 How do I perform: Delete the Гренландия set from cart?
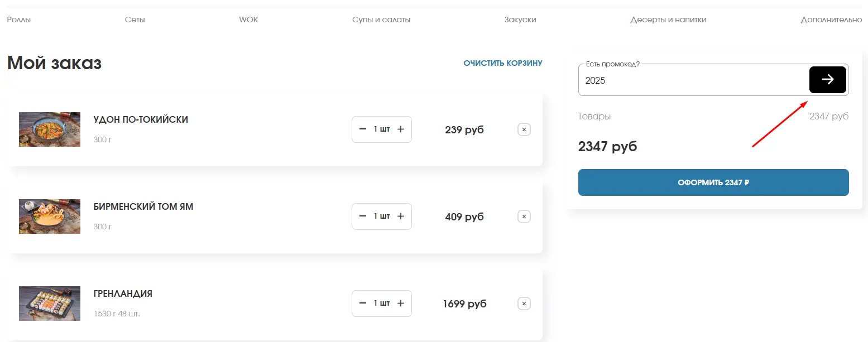click(524, 304)
